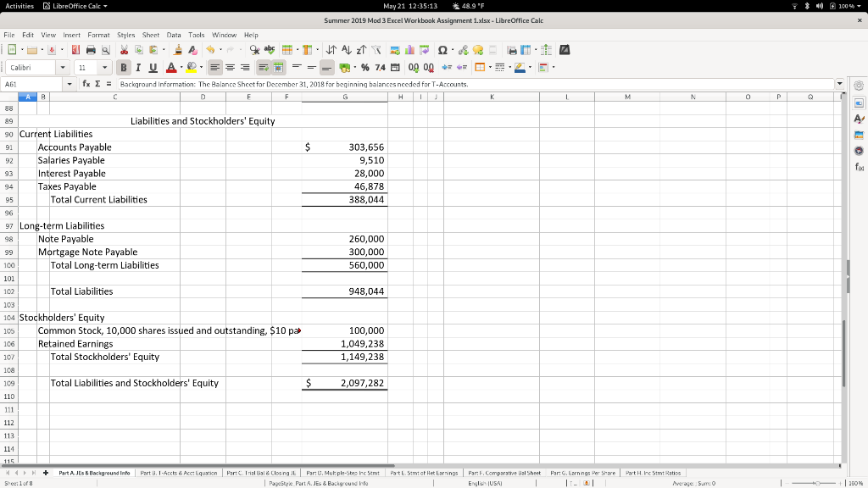Open the sidebar Navigator panel
The image size is (868, 488).
[x=859, y=151]
